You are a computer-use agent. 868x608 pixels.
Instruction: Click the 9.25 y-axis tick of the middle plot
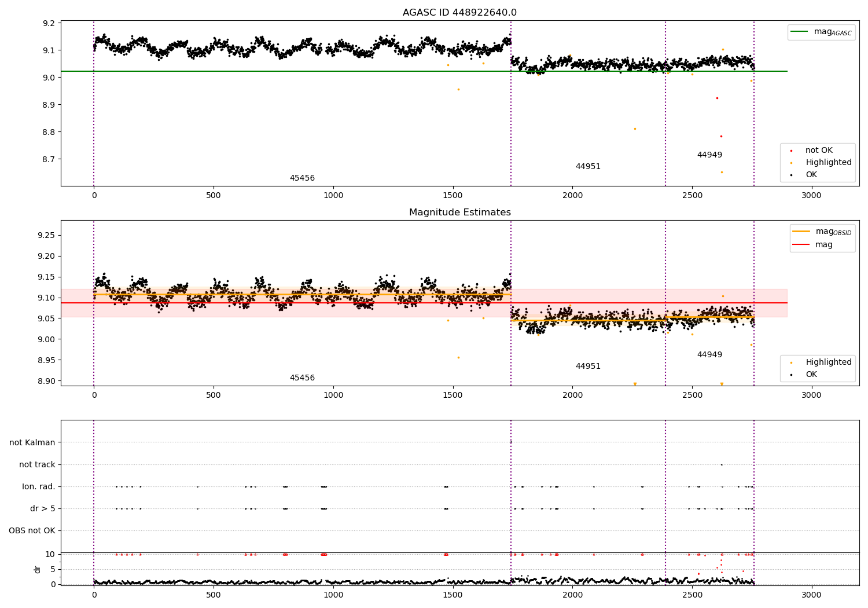pos(47,236)
